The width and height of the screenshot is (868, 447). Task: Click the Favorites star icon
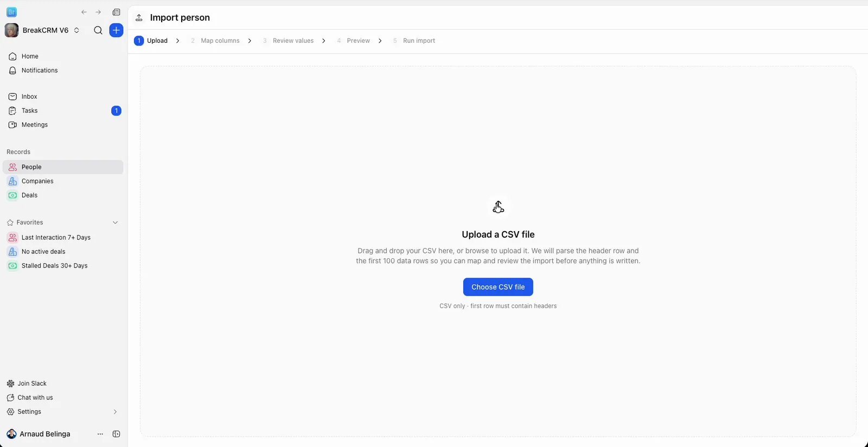(x=10, y=222)
